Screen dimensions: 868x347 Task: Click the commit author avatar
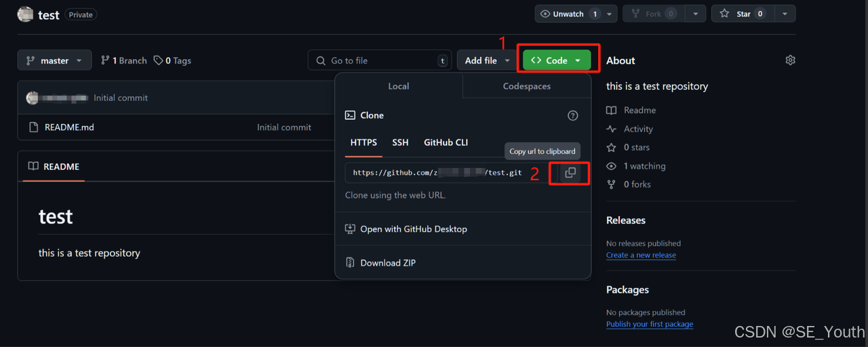[33, 98]
